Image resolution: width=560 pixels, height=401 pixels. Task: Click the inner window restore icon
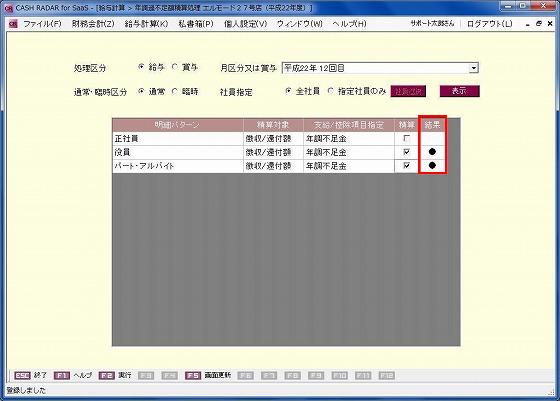click(539, 24)
